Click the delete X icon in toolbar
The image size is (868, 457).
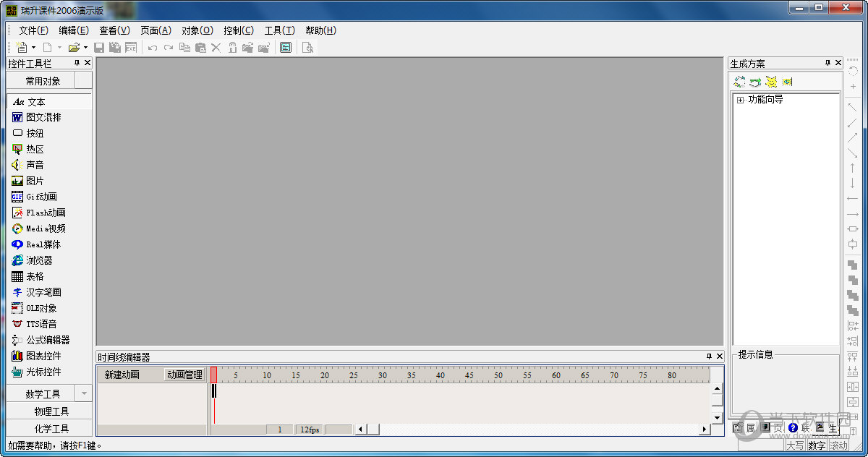coord(216,48)
